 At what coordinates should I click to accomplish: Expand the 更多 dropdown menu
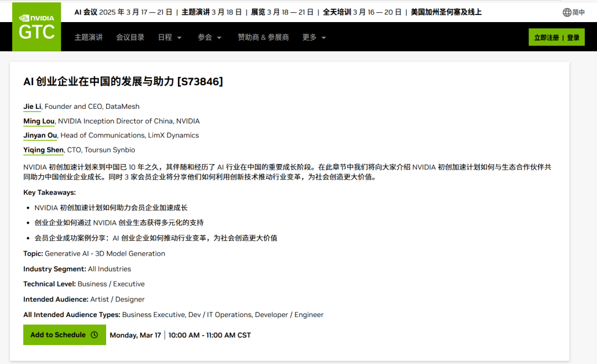314,37
